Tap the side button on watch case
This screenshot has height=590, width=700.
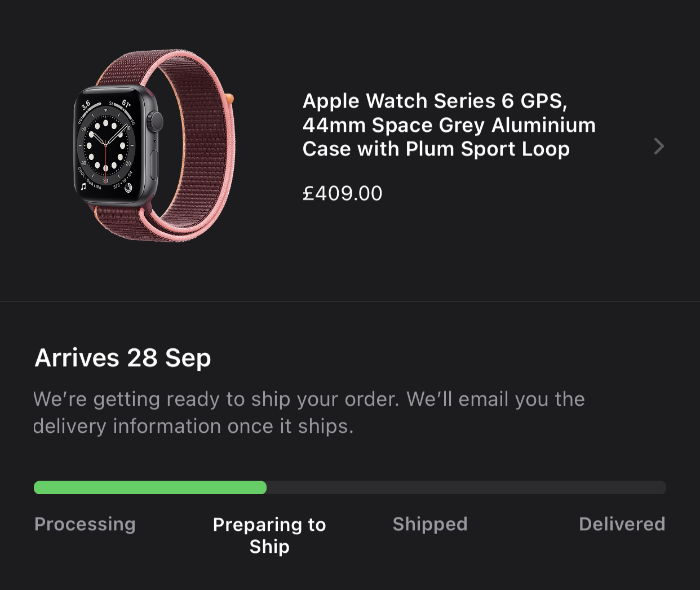[154, 165]
